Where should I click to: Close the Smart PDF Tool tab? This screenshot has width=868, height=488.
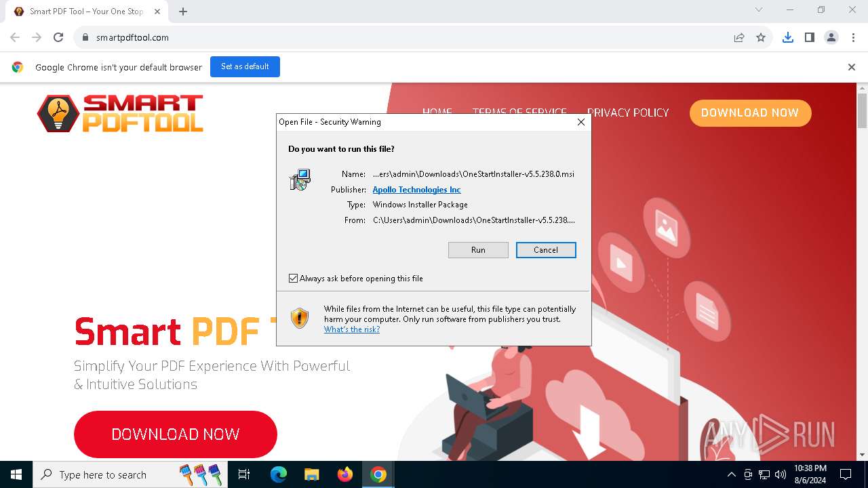point(158,12)
